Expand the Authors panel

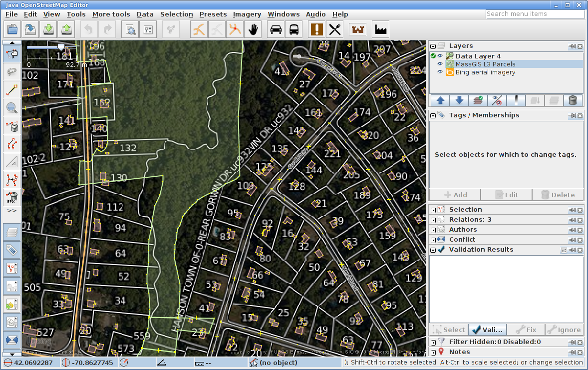pos(433,230)
